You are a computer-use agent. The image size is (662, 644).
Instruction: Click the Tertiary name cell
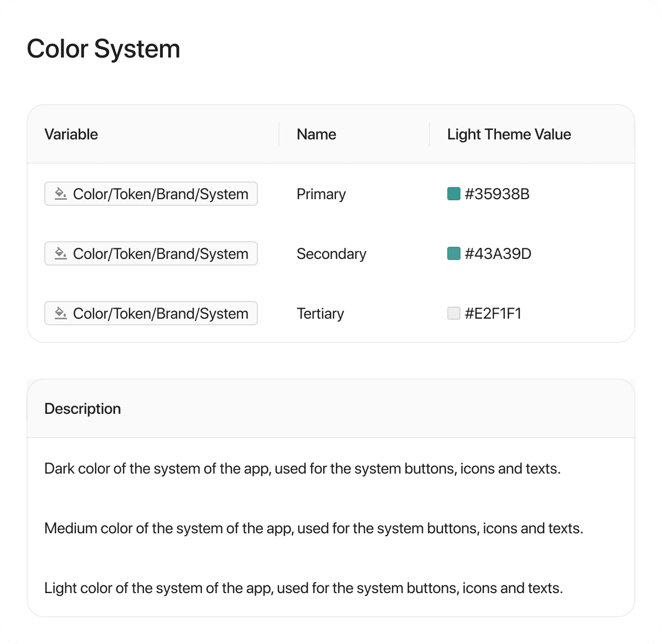click(x=320, y=313)
